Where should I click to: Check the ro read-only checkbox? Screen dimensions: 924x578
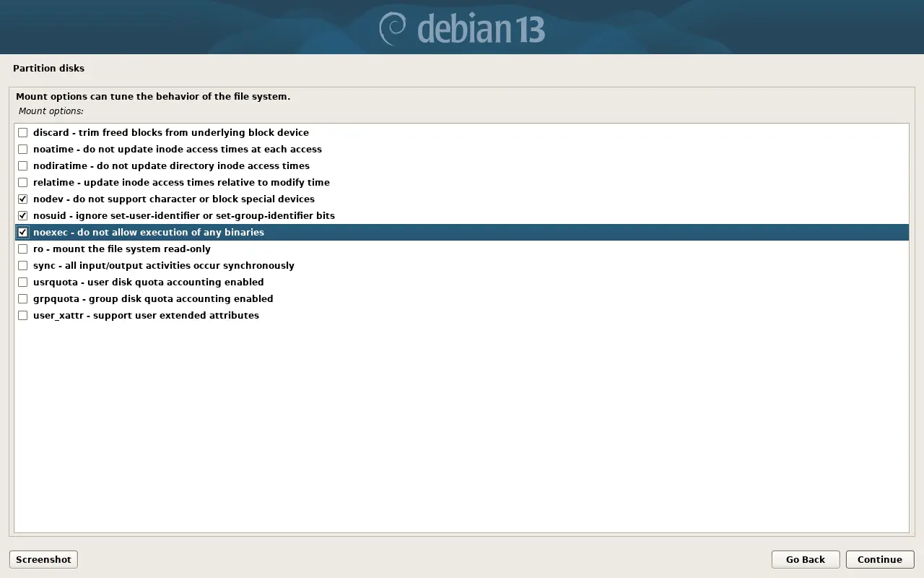pos(23,249)
